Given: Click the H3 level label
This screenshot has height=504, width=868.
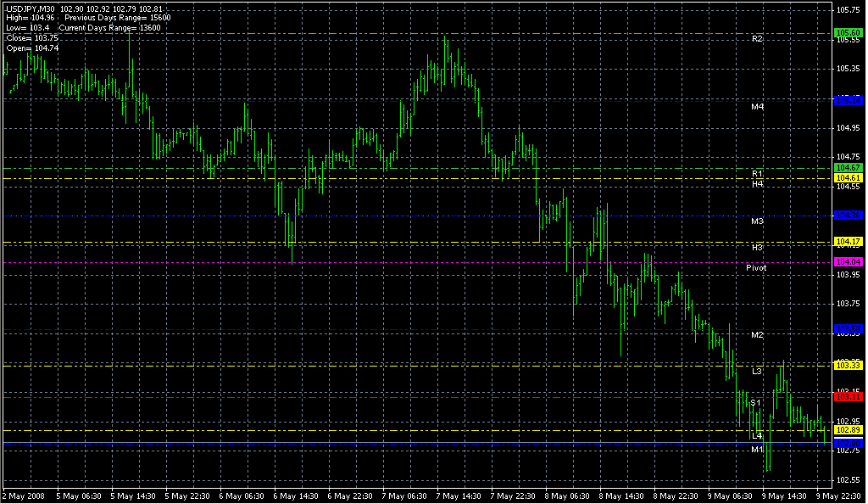Looking at the screenshot, I should point(757,247).
